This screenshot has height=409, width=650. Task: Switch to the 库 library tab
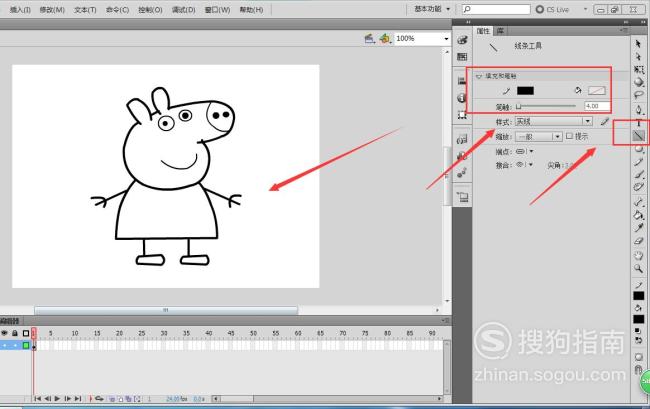(500, 31)
